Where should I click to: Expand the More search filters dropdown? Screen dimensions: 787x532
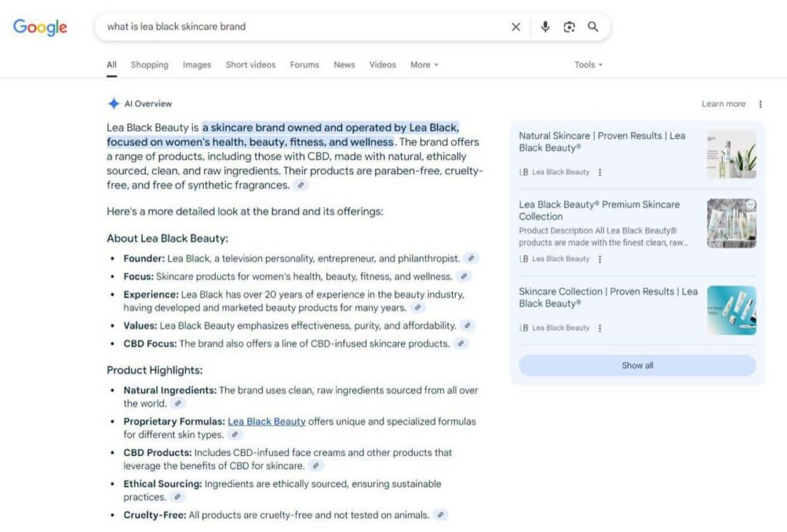(x=423, y=65)
